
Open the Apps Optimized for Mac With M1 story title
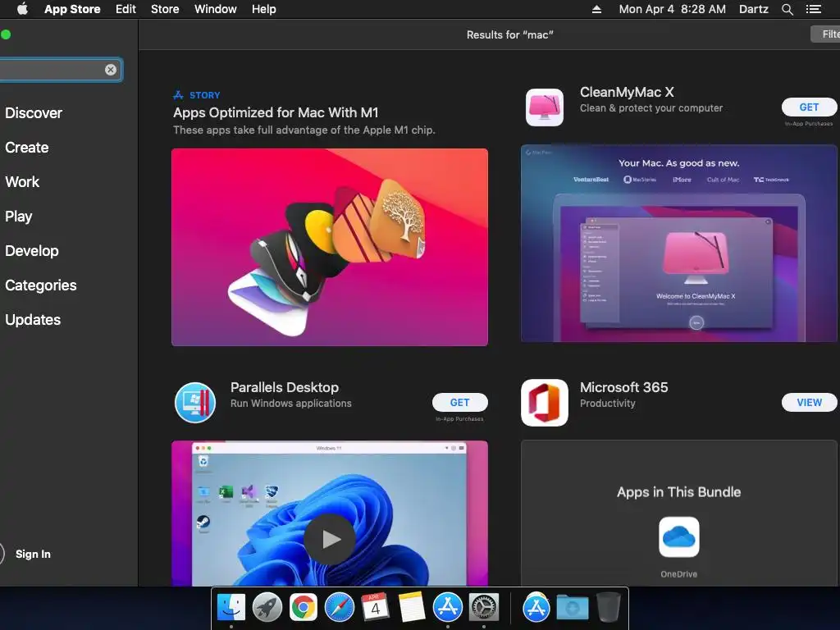[x=276, y=112]
